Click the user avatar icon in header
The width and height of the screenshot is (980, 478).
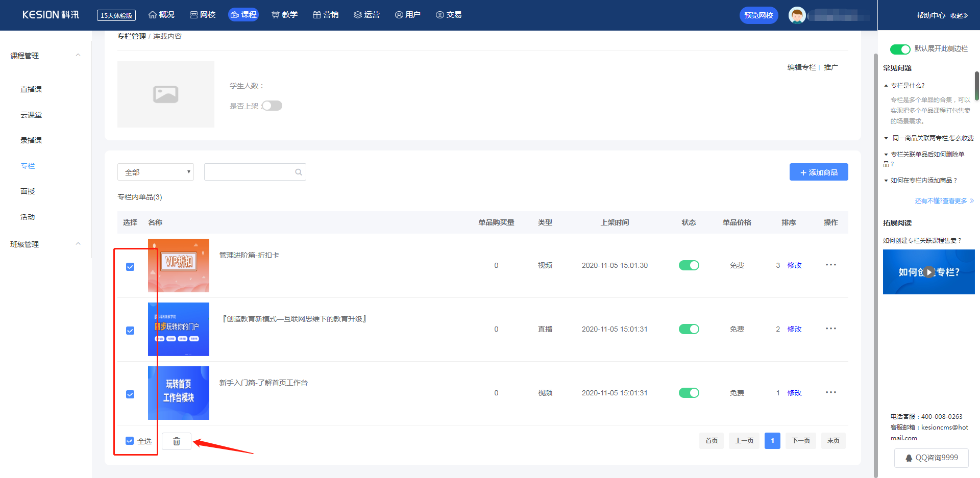point(797,15)
